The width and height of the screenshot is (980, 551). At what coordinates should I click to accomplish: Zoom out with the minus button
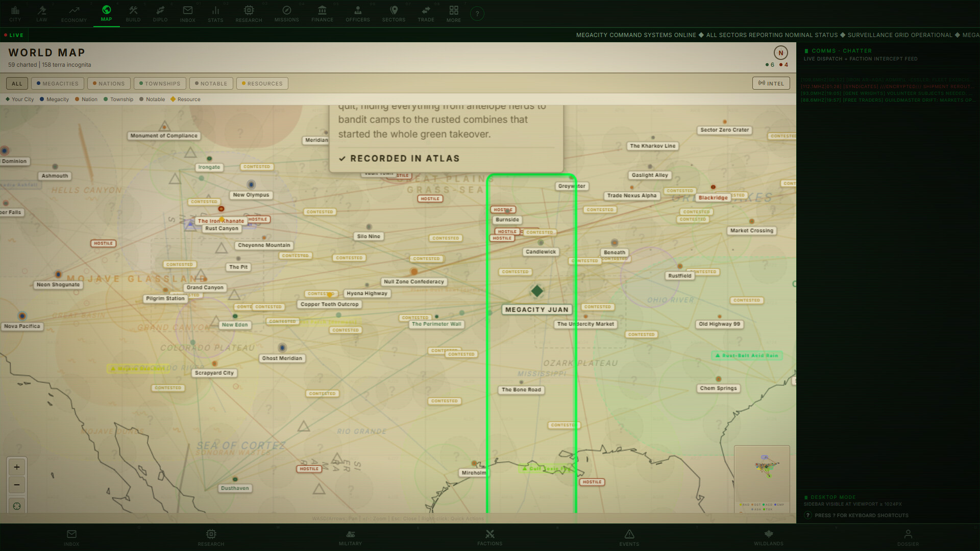pyautogui.click(x=17, y=485)
